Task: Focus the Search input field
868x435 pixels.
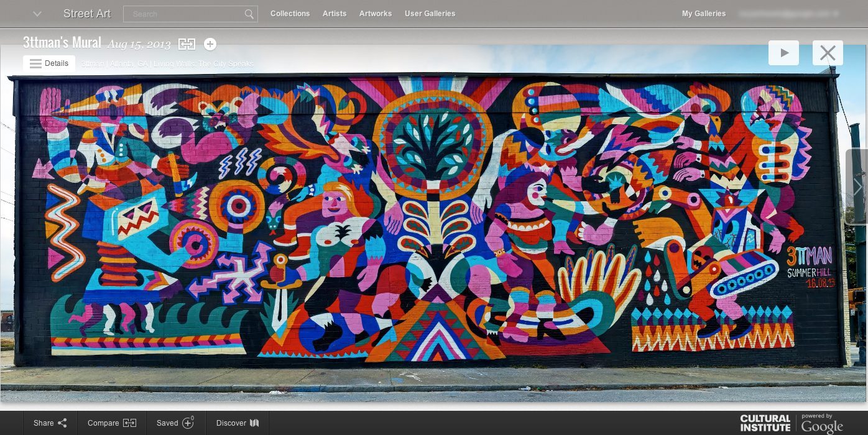Action: [183, 14]
